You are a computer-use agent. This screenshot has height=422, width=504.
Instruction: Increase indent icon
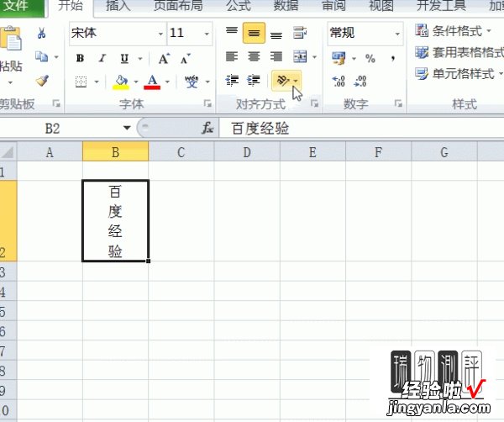click(254, 80)
